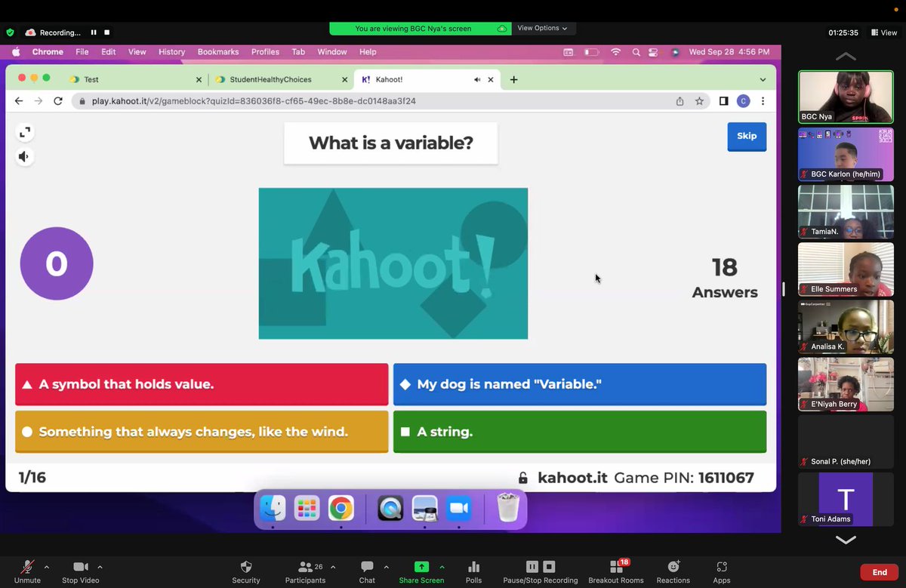Image resolution: width=906 pixels, height=588 pixels.
Task: Open QuickTime Player from the dock
Action: (390, 509)
